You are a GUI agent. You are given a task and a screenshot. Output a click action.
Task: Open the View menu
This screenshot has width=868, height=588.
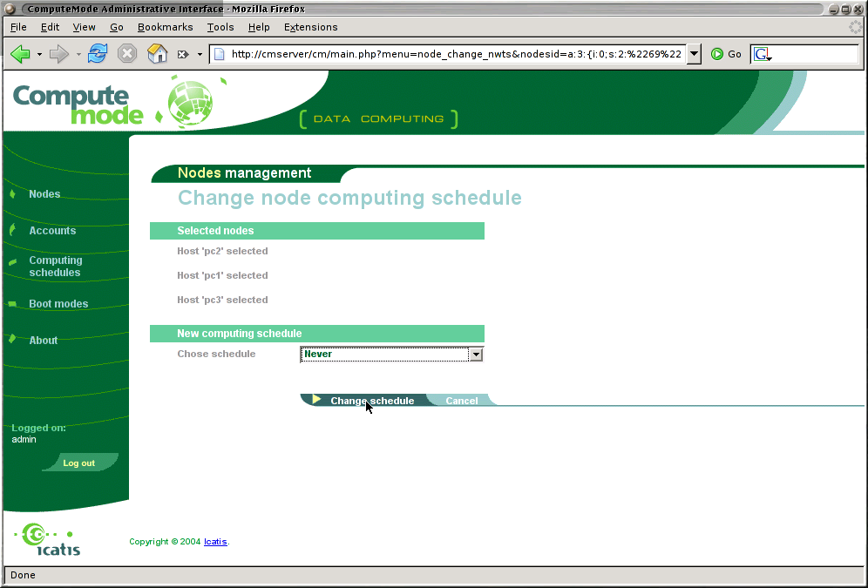click(84, 27)
